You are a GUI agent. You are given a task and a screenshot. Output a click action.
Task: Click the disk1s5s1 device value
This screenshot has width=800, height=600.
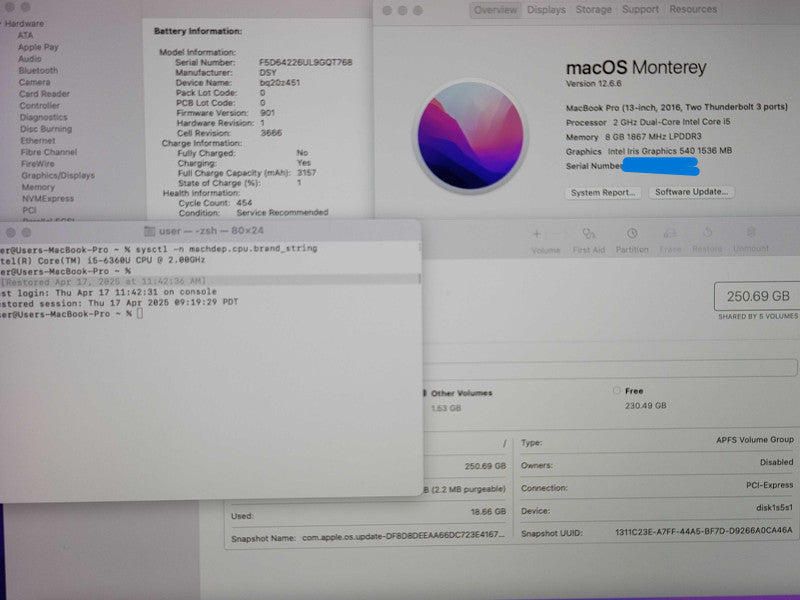pyautogui.click(x=774, y=507)
